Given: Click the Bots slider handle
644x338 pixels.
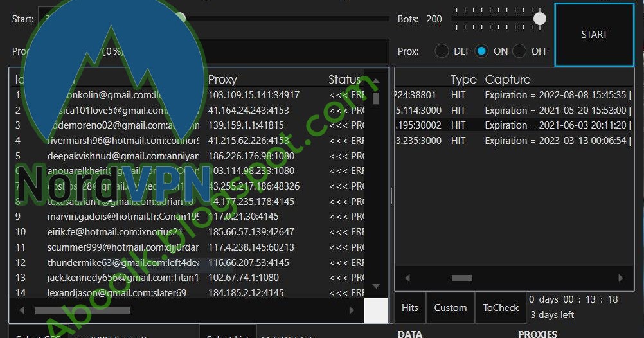Looking at the screenshot, I should 540,19.
